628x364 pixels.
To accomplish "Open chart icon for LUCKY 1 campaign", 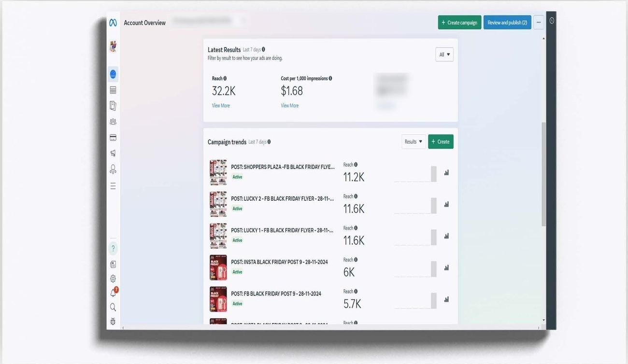I will (446, 236).
